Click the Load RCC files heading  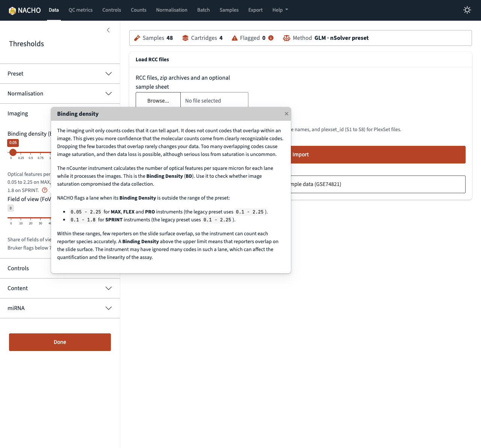[x=152, y=59]
